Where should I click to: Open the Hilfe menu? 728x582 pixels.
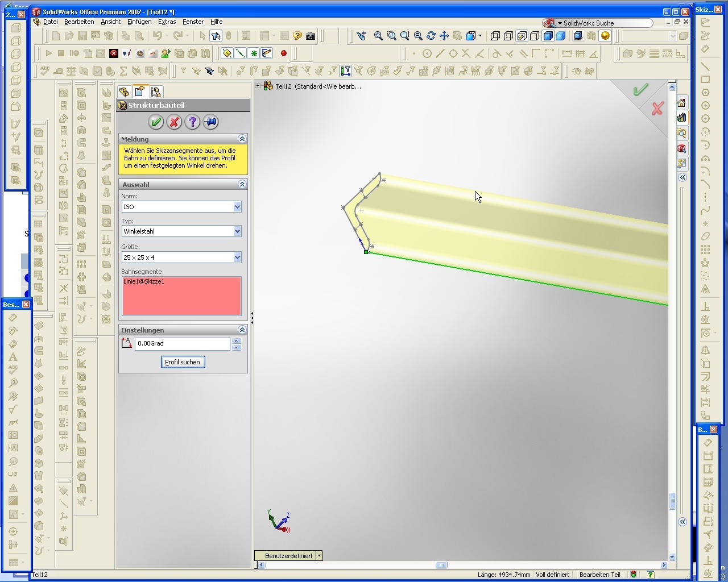pyautogui.click(x=216, y=22)
